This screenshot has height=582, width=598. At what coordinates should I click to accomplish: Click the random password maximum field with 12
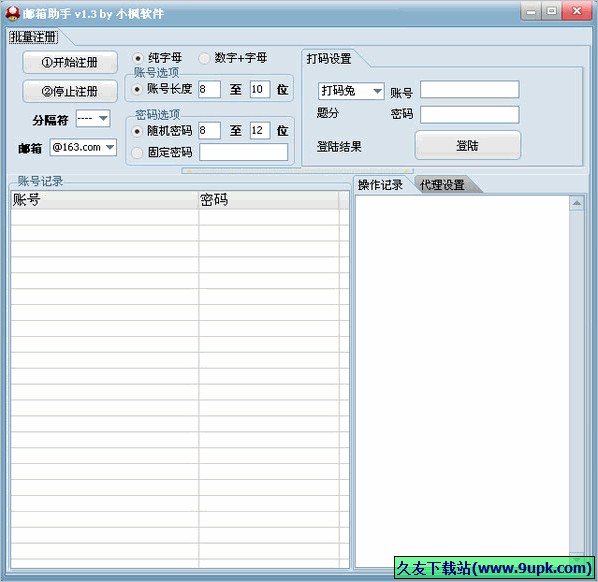(x=260, y=131)
